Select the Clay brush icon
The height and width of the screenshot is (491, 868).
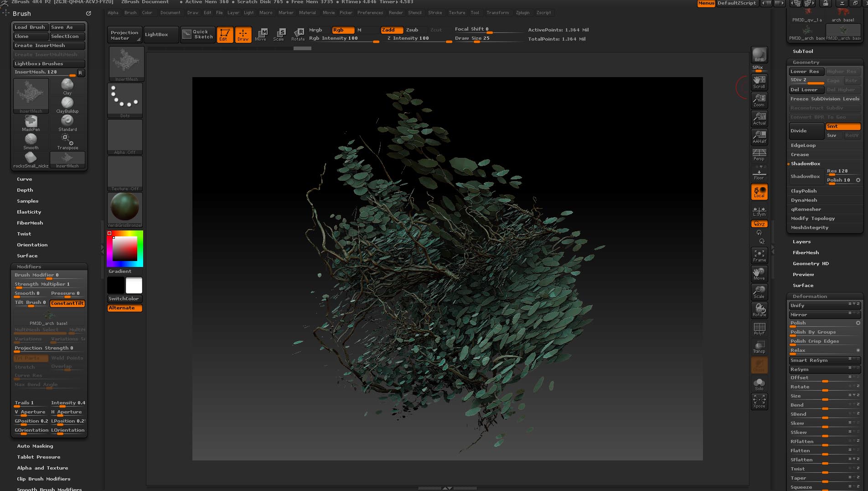tap(67, 86)
